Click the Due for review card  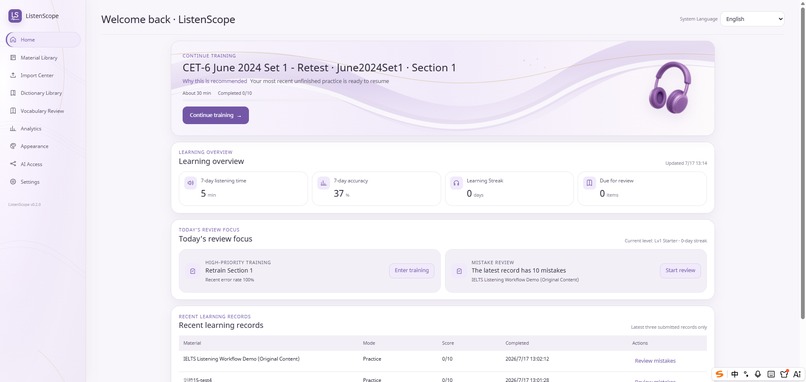click(x=642, y=189)
